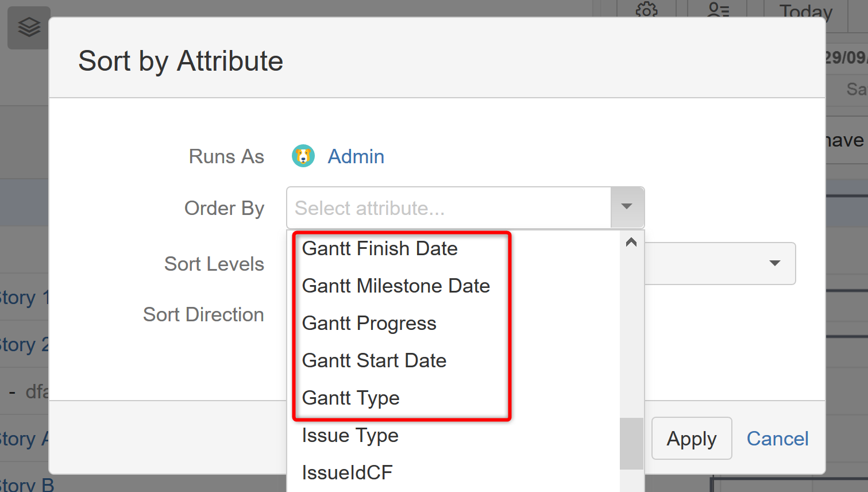Choose Gantt Progress as sort attribute

pos(369,323)
